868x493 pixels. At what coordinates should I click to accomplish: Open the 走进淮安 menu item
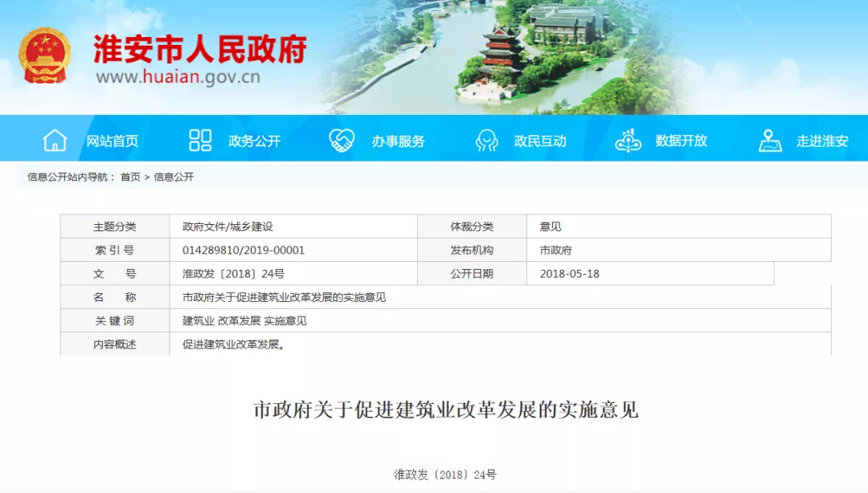(x=823, y=141)
